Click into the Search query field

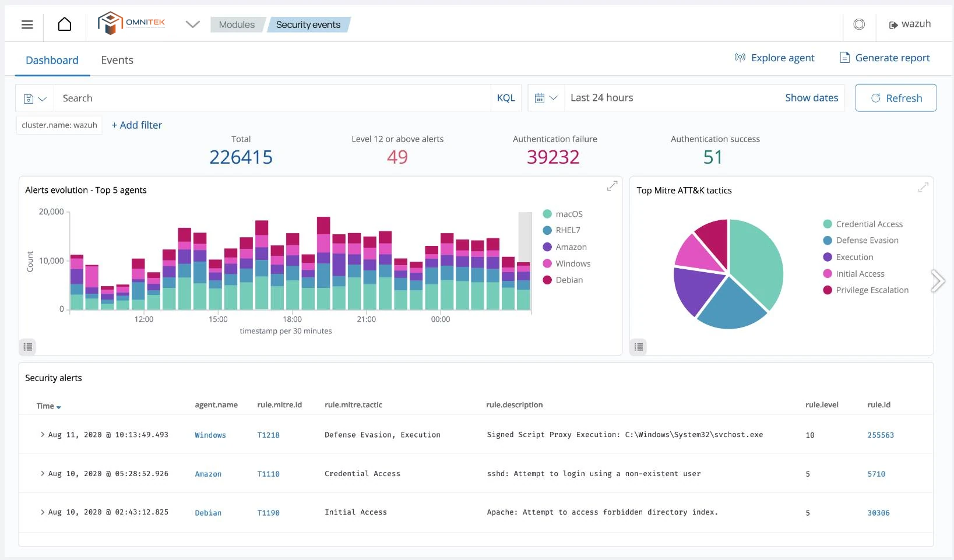tap(272, 98)
